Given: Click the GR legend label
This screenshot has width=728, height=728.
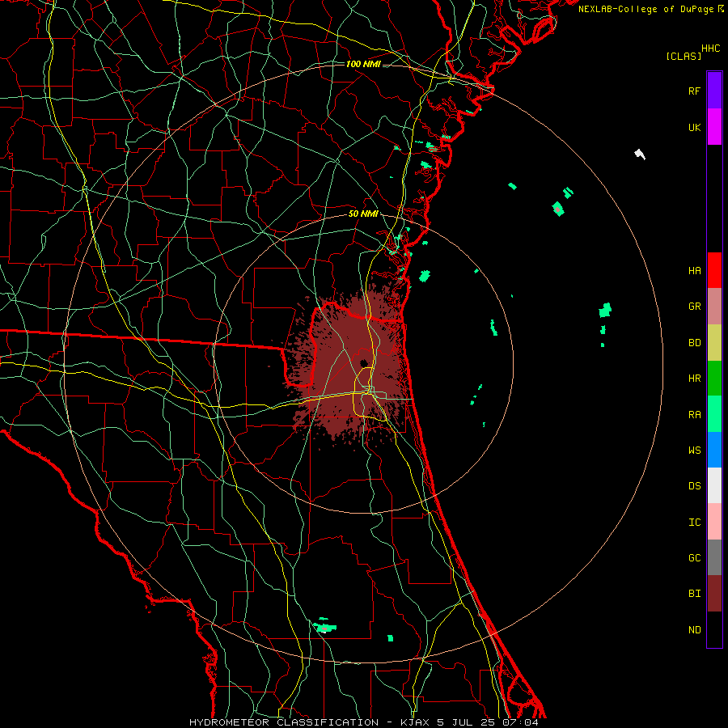Looking at the screenshot, I should coord(695,307).
